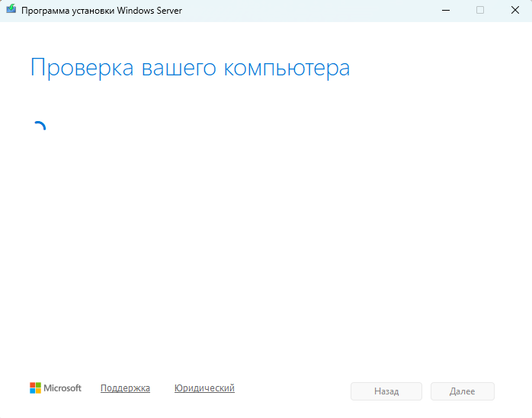Close the Windows Server setup window
This screenshot has height=418, width=532.
pos(514,10)
